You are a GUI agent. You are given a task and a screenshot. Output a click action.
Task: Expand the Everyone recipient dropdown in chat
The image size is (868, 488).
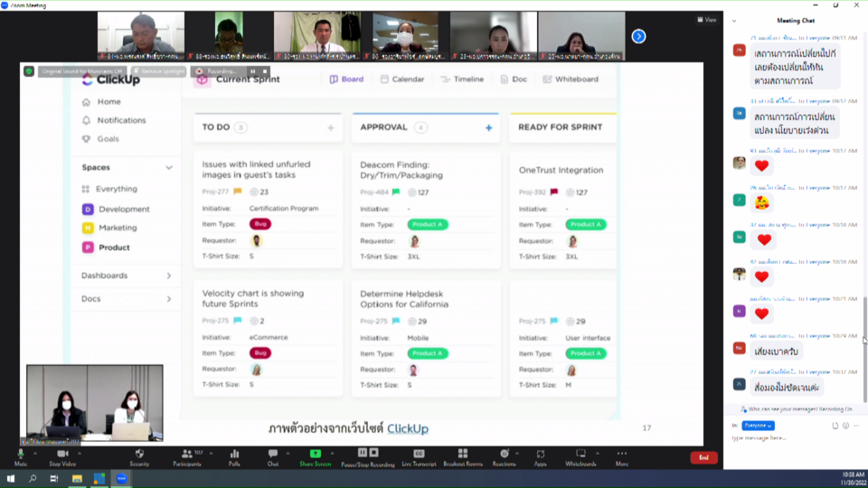click(x=758, y=425)
